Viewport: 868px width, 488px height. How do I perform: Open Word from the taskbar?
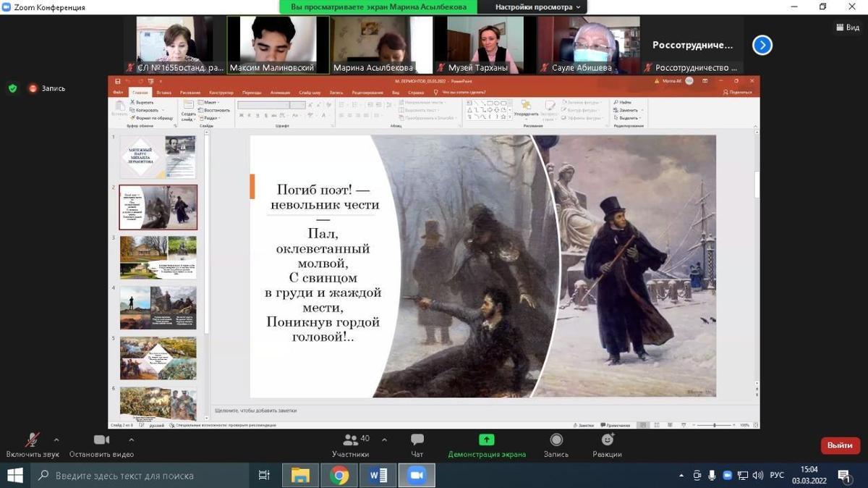click(378, 476)
